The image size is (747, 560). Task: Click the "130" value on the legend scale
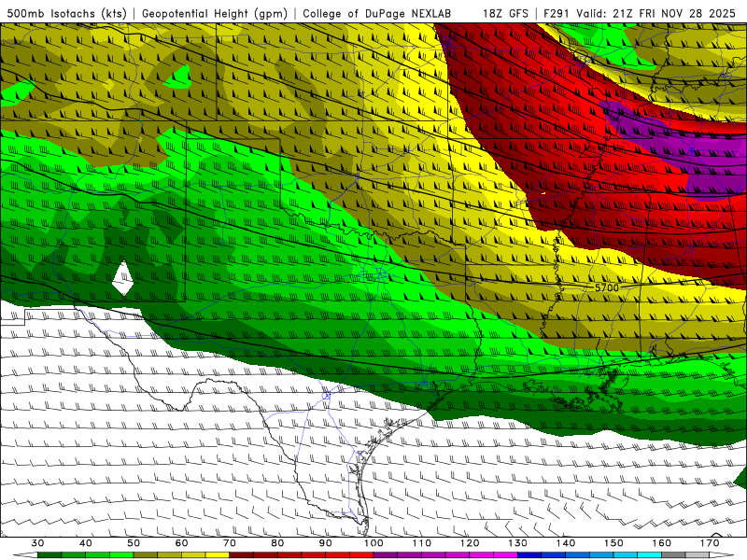[517, 543]
